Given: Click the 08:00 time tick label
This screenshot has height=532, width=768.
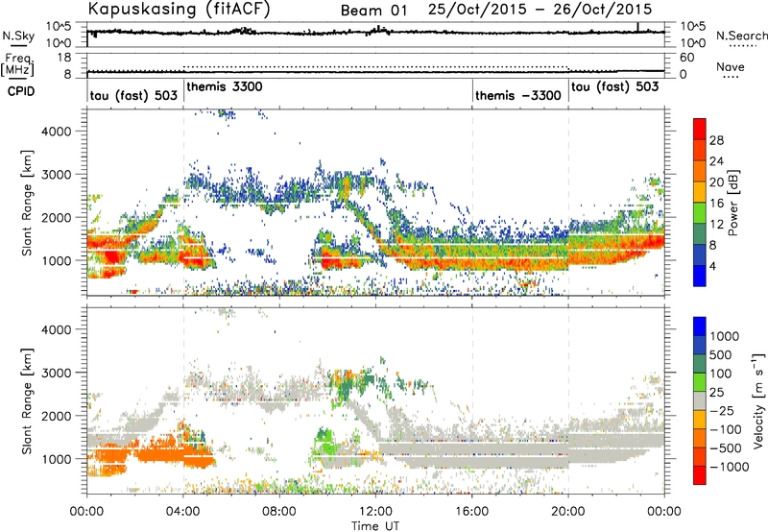Looking at the screenshot, I should point(279,512).
